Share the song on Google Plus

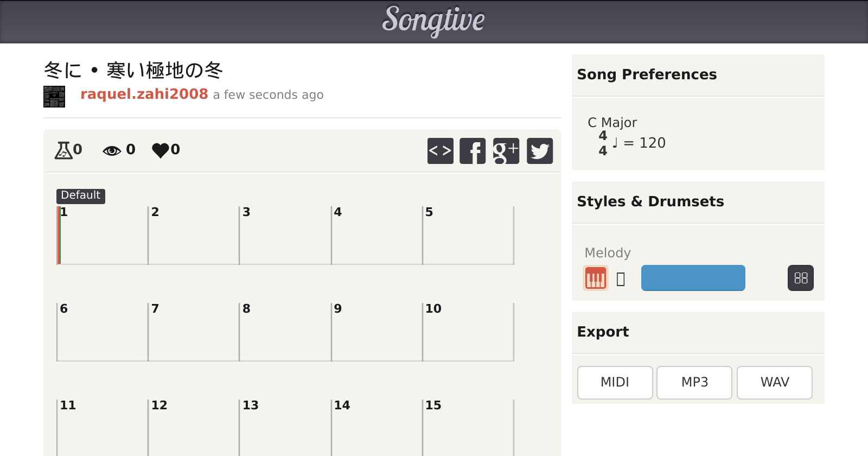(506, 151)
